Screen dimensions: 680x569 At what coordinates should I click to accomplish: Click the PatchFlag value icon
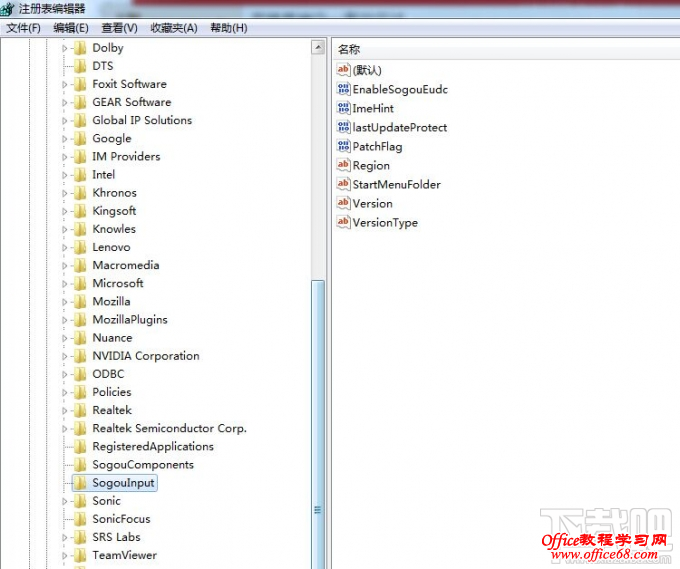click(343, 146)
